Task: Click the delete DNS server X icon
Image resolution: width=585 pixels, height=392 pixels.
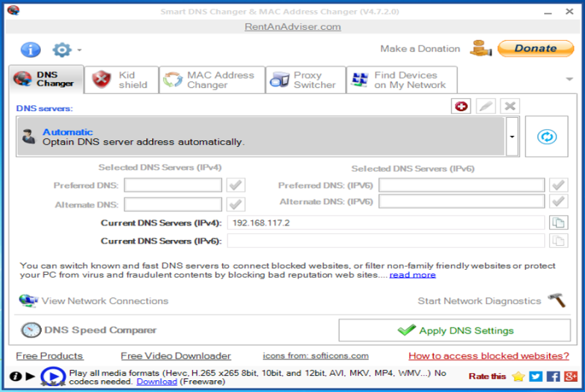Action: point(510,106)
